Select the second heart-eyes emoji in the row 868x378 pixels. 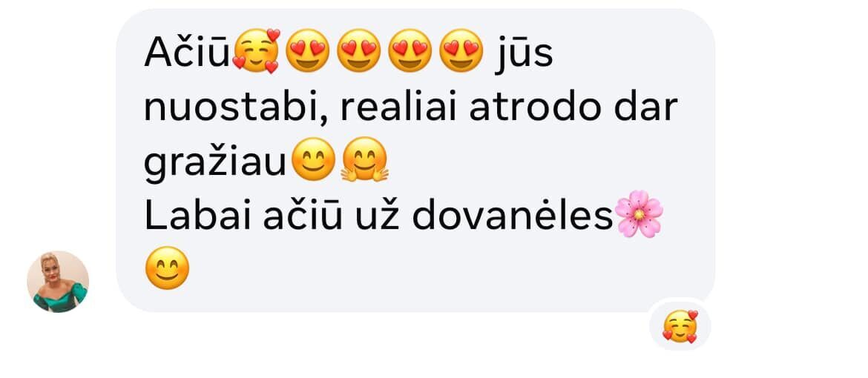tap(358, 51)
